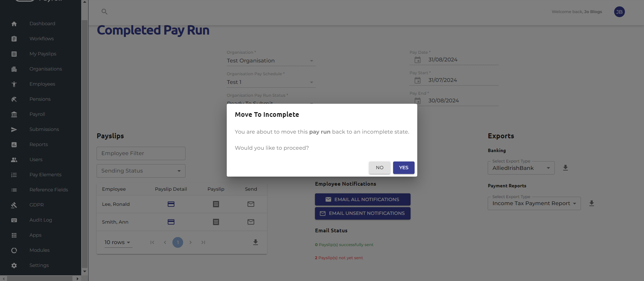This screenshot has width=644, height=281.
Task: Open Income Tax Payment Report dropdown
Action: (534, 203)
